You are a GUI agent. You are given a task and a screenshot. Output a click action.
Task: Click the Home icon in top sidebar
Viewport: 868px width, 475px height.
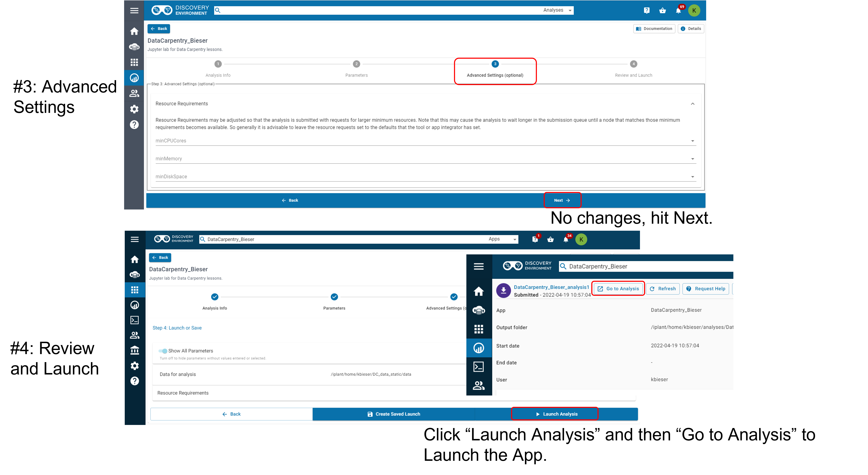pyautogui.click(x=134, y=31)
